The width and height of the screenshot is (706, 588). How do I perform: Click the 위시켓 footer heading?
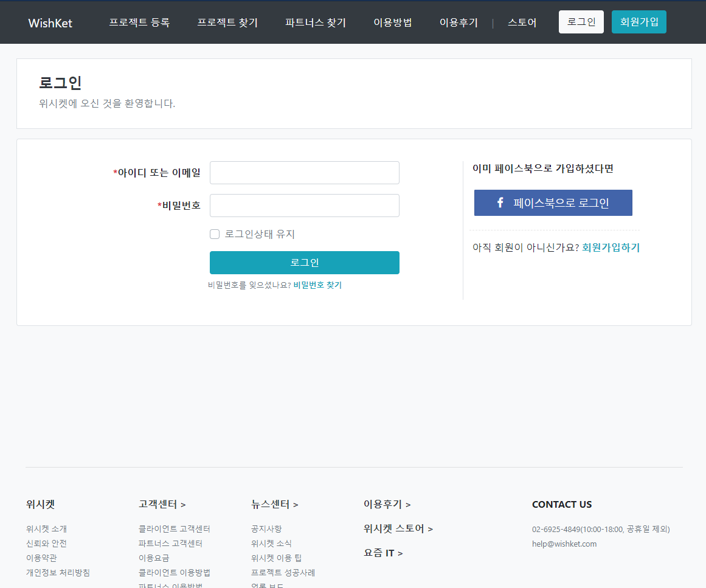pyautogui.click(x=40, y=504)
